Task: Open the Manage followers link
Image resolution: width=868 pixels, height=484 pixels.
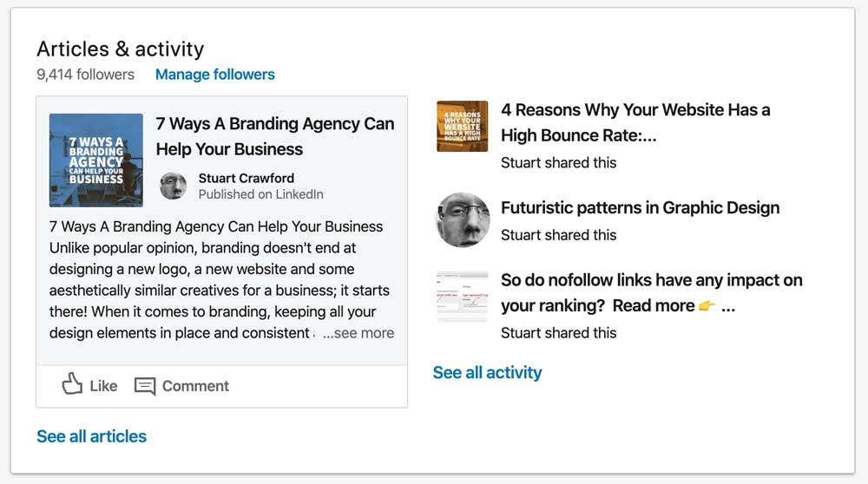Action: 214,75
